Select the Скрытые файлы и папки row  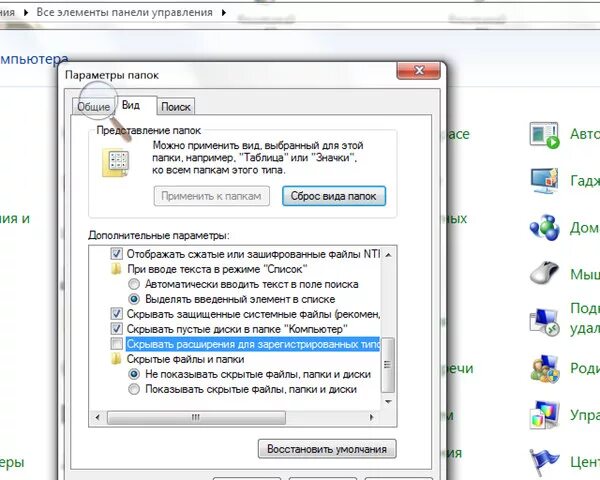[185, 359]
